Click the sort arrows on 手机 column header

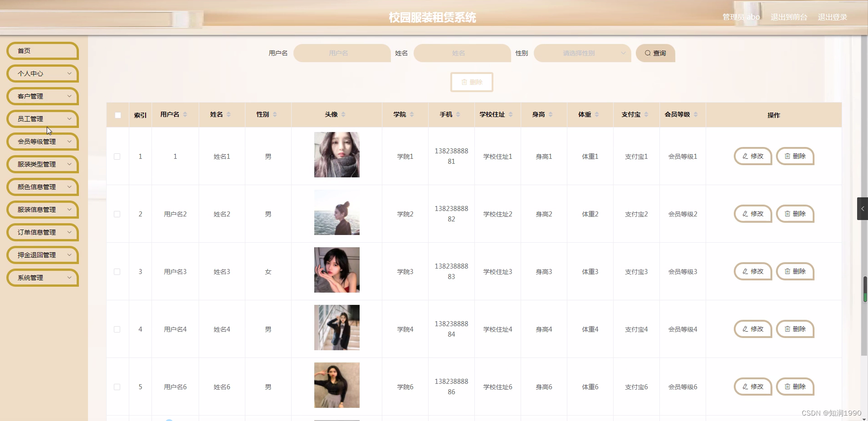pyautogui.click(x=458, y=114)
